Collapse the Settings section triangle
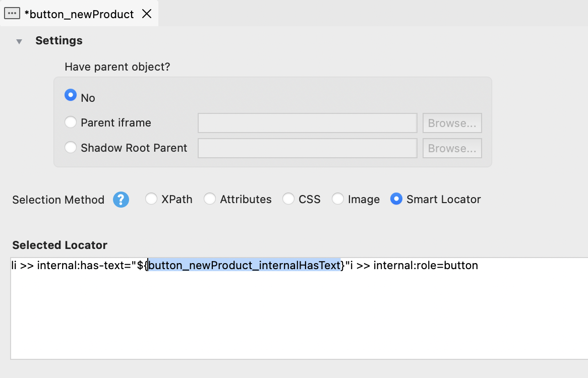The height and width of the screenshot is (378, 588). click(x=19, y=41)
